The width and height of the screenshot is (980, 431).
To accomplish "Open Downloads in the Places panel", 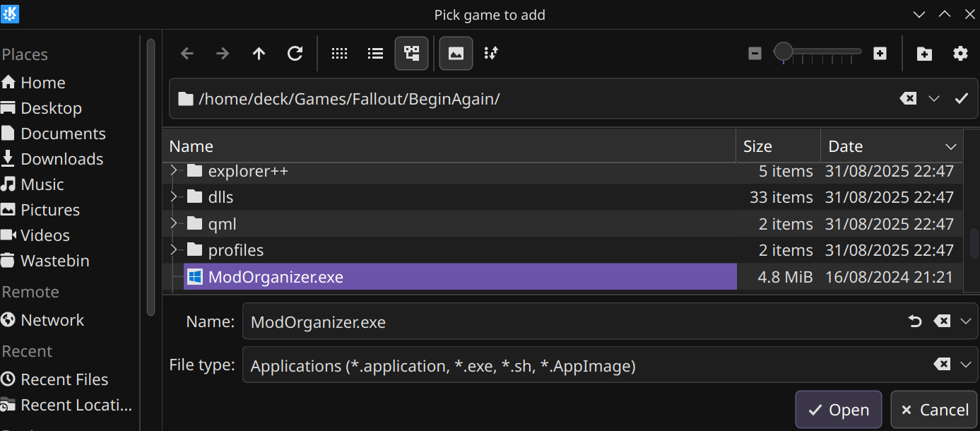I will (61, 159).
